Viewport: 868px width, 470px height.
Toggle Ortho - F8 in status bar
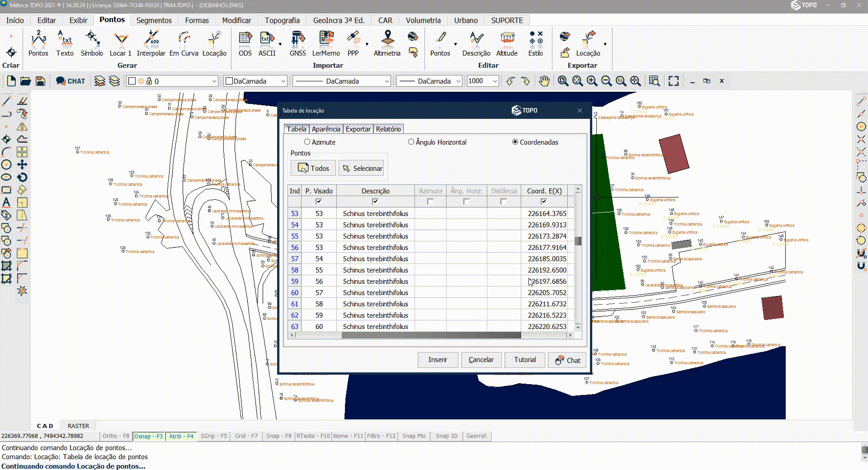click(x=116, y=436)
